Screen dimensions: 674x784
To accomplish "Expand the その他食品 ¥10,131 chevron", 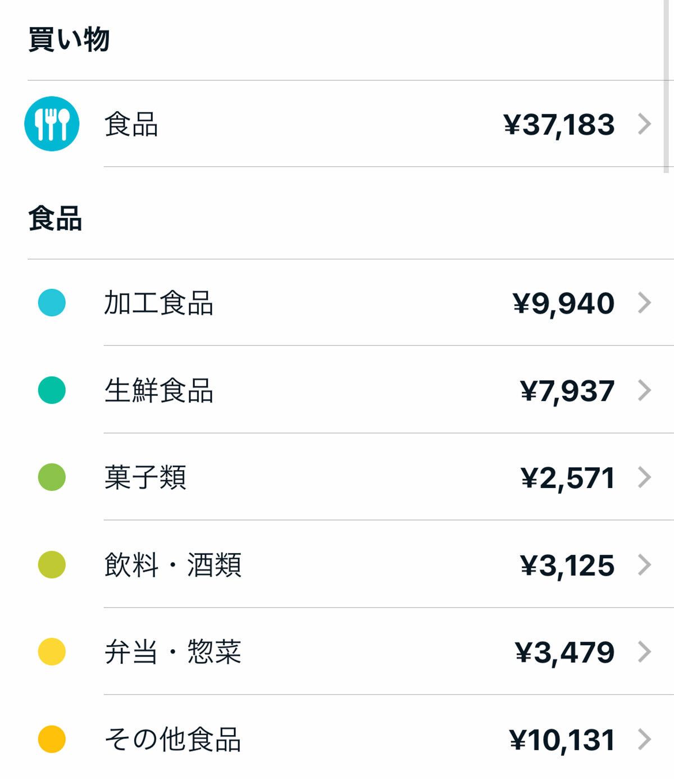I will [x=645, y=740].
